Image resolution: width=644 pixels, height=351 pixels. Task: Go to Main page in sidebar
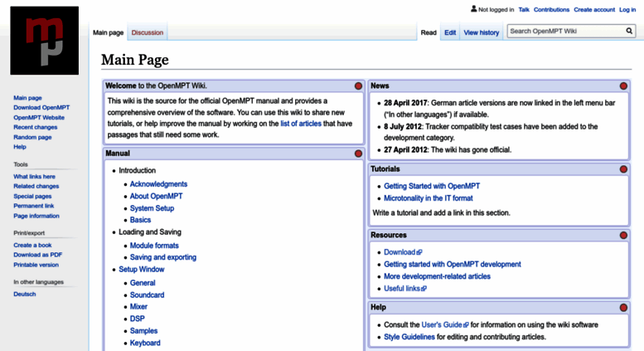tap(27, 98)
